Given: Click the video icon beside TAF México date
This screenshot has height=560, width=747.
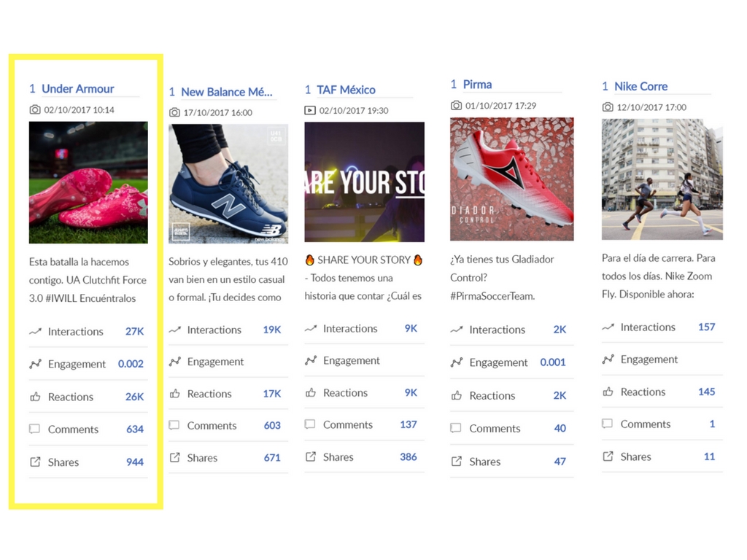Looking at the screenshot, I should tap(309, 111).
